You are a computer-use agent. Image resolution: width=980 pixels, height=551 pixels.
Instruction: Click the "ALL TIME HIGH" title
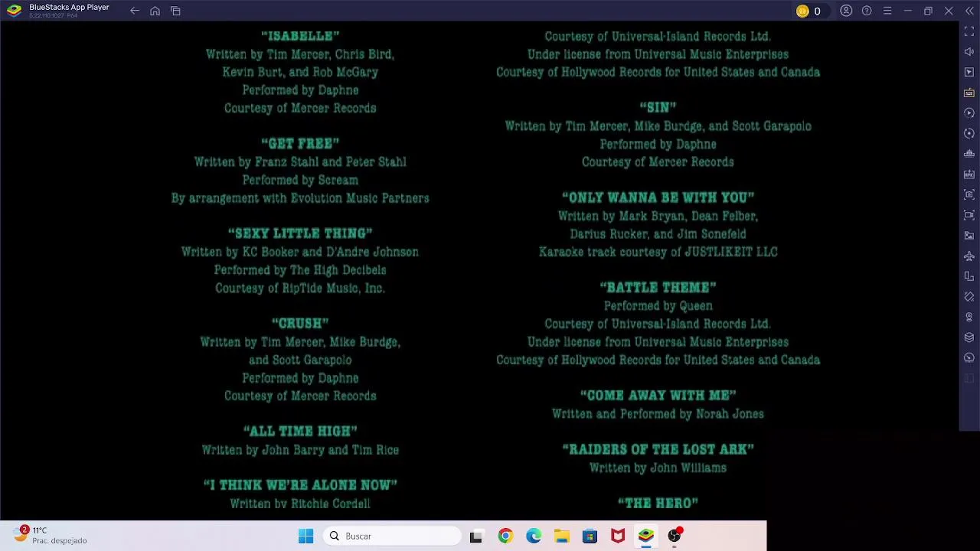300,432
